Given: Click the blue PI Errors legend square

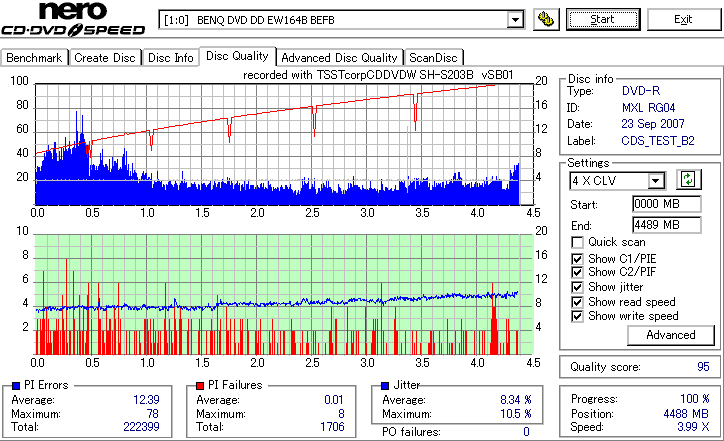Looking at the screenshot, I should [16, 386].
